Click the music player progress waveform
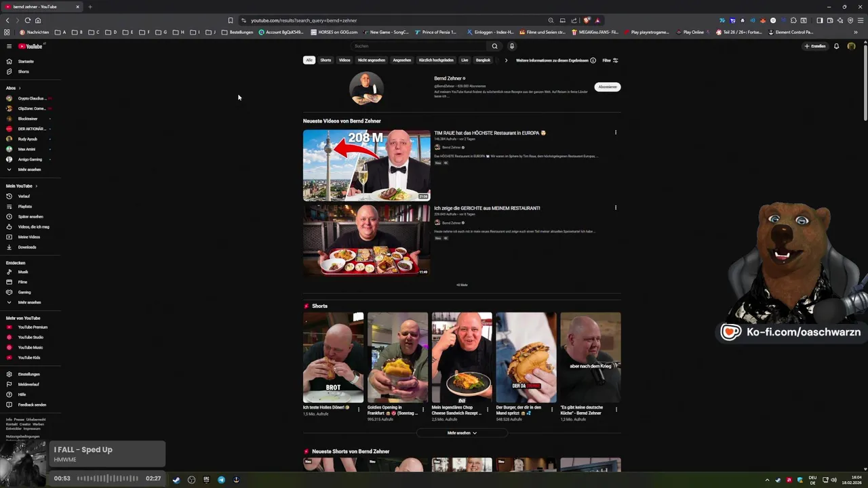This screenshot has width=868, height=488. 107,479
